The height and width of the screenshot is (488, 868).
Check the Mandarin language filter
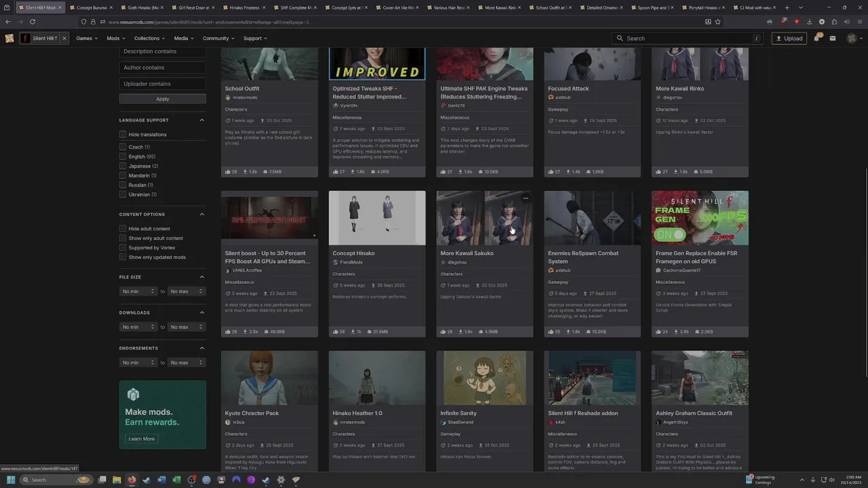coord(123,176)
